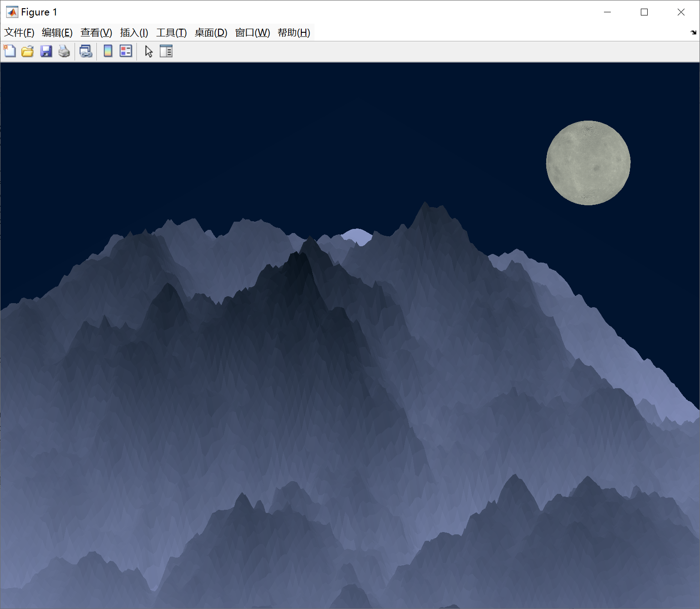Click the Open File folder icon

[x=28, y=51]
